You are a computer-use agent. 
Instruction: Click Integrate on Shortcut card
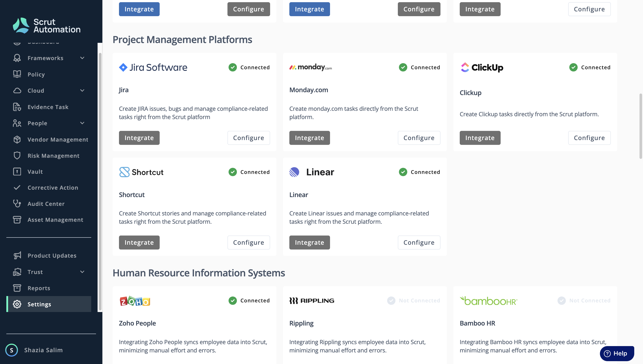139,243
